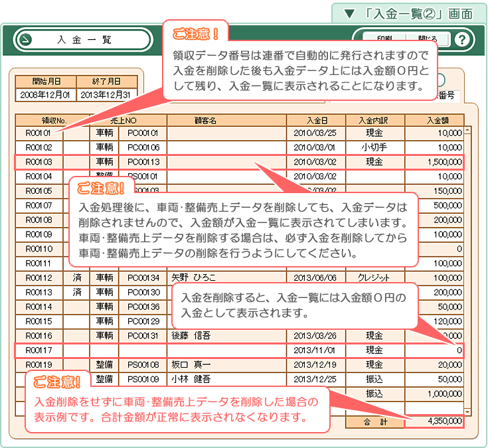Click payment date 2010/03/01
Screen dimensions: 488x448
click(x=314, y=147)
